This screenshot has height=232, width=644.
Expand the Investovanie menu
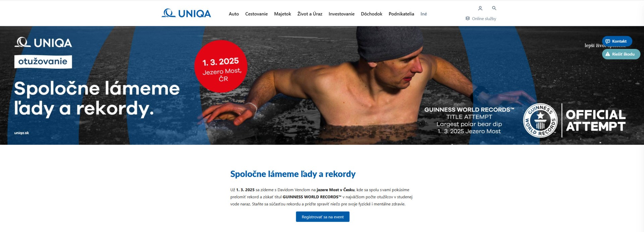[x=341, y=14]
